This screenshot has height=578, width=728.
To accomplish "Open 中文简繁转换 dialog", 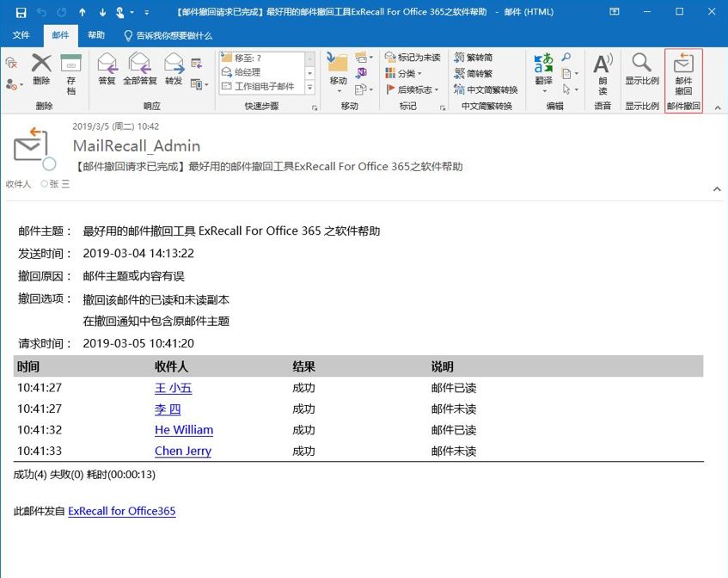I will 486,89.
